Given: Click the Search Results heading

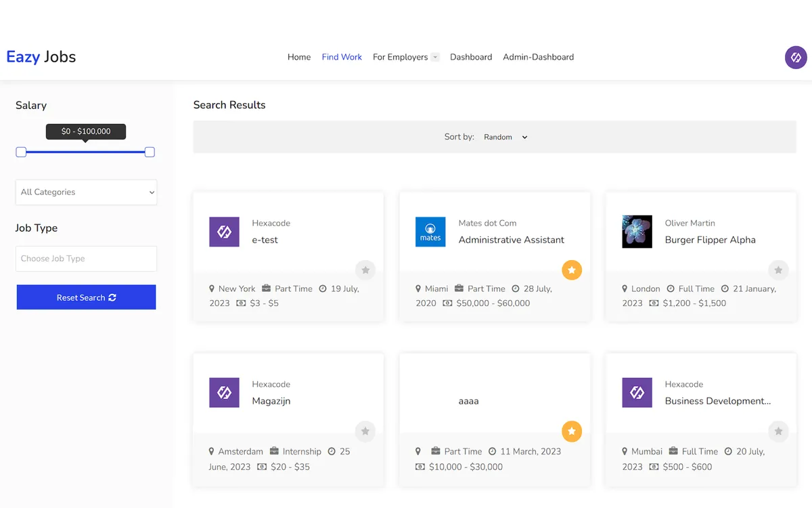Looking at the screenshot, I should 229,105.
